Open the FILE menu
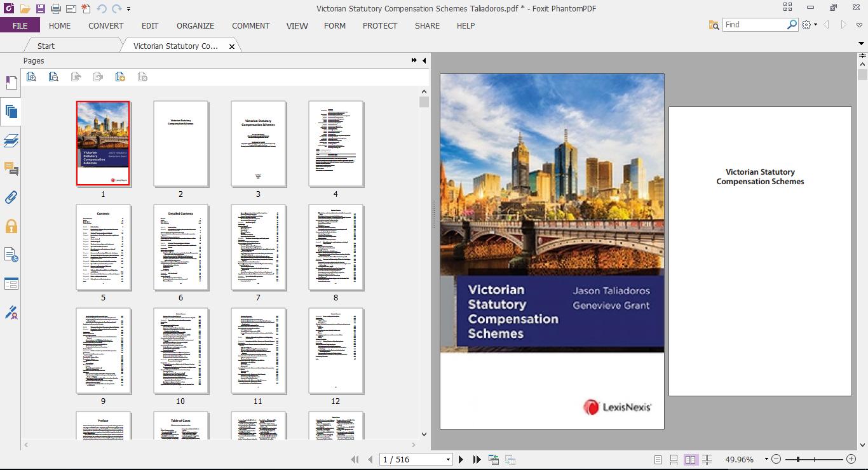 click(x=20, y=25)
